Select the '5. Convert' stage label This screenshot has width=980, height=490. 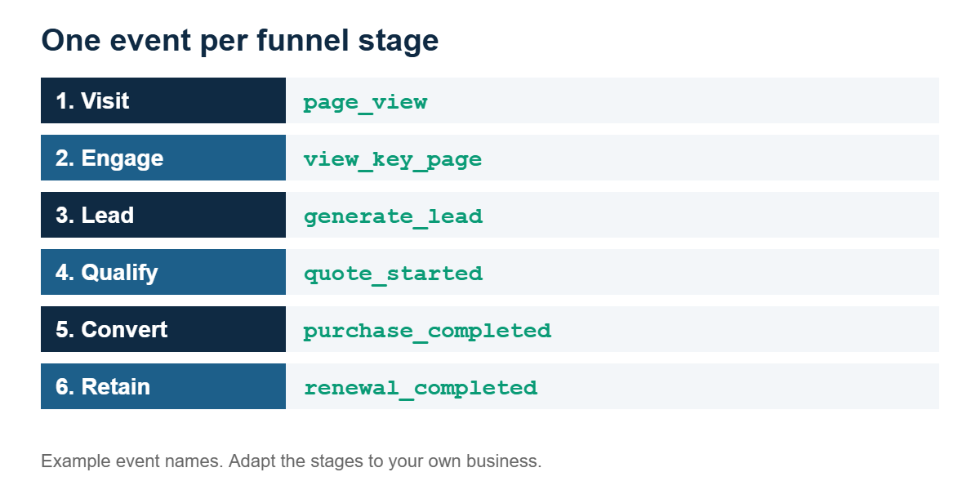pyautogui.click(x=163, y=329)
